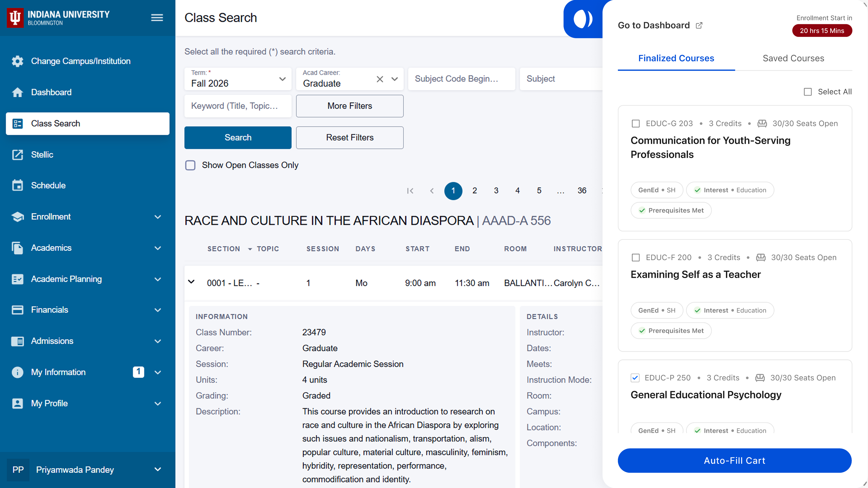Enable Show Open Classes Only checkbox
Screen dimensions: 868x488
[x=190, y=165]
